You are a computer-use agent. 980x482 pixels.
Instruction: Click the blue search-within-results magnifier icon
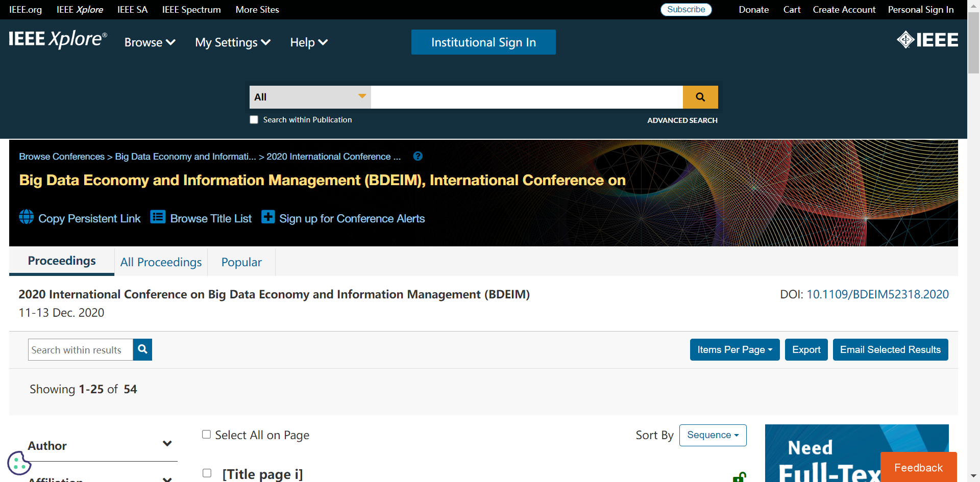click(x=142, y=349)
